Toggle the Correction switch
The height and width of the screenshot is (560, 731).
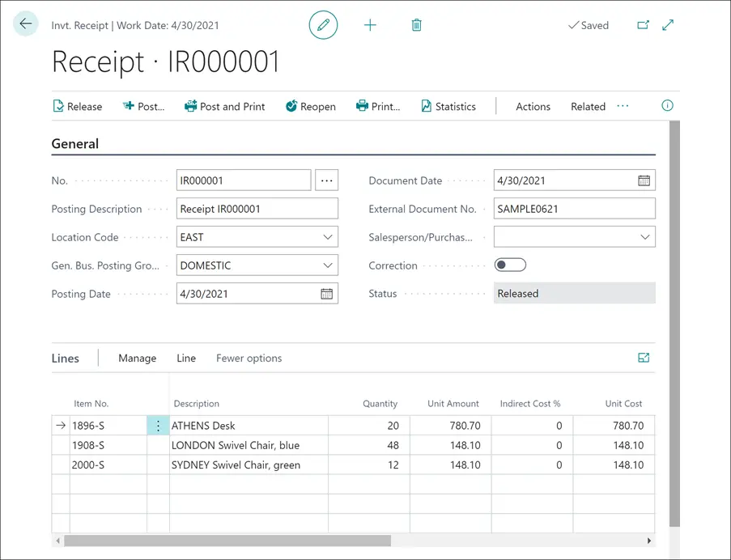click(x=510, y=265)
